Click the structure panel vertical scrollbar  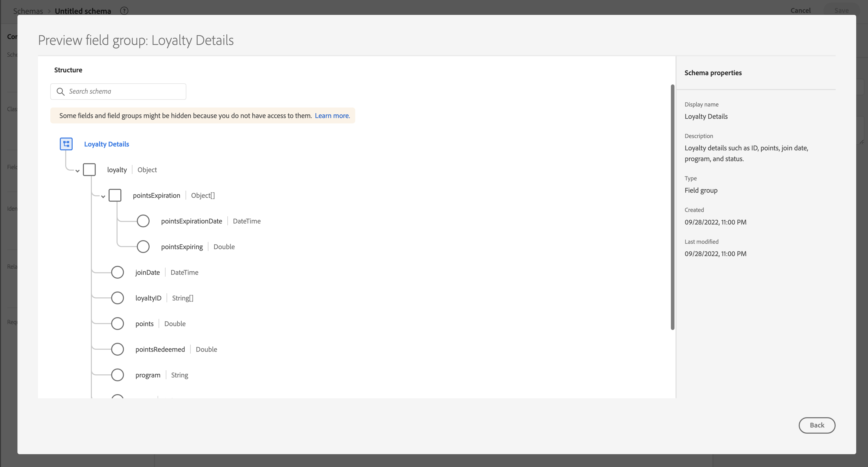click(673, 207)
